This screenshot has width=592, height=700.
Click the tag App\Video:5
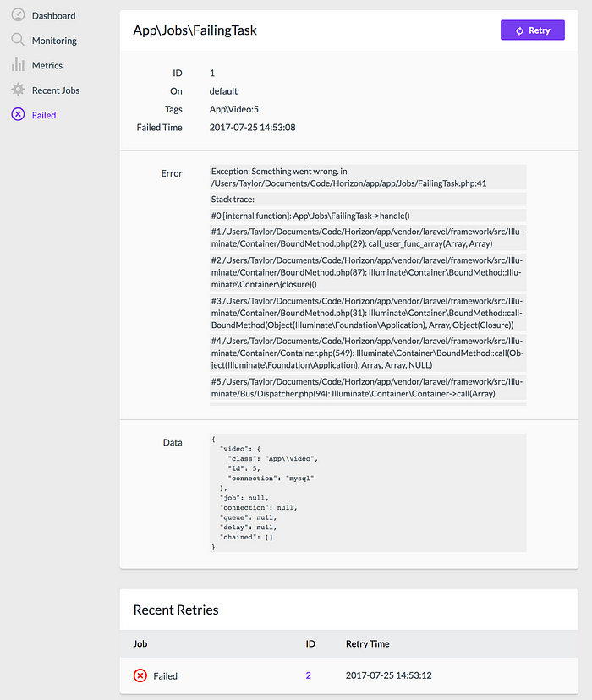click(x=234, y=109)
